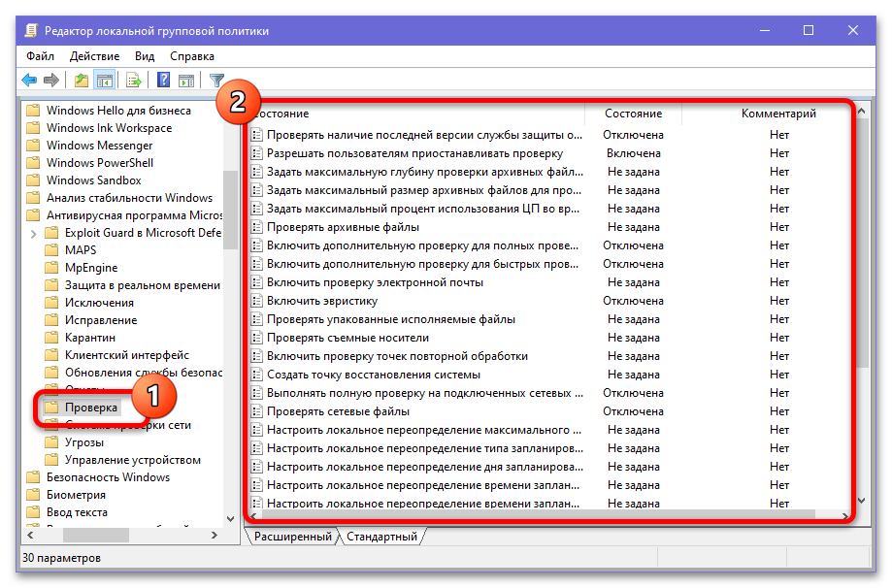892x588 pixels.
Task: Click the policy icon beside 'Включить эвристику'
Action: (x=257, y=301)
